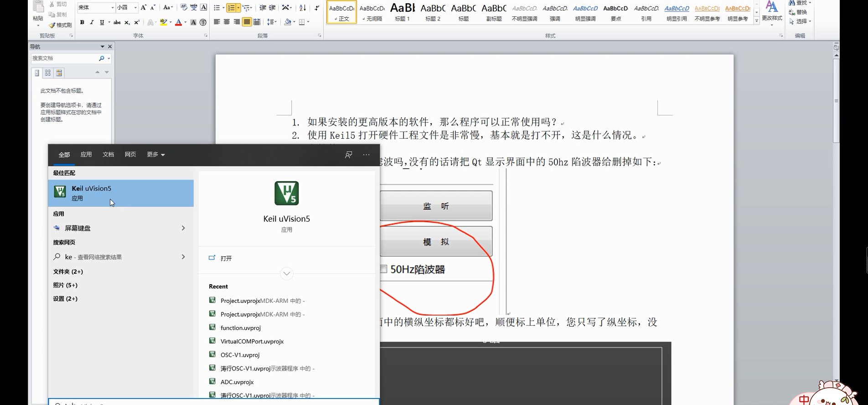Click the feedback icon in search panel
The width and height of the screenshot is (868, 405).
click(349, 155)
